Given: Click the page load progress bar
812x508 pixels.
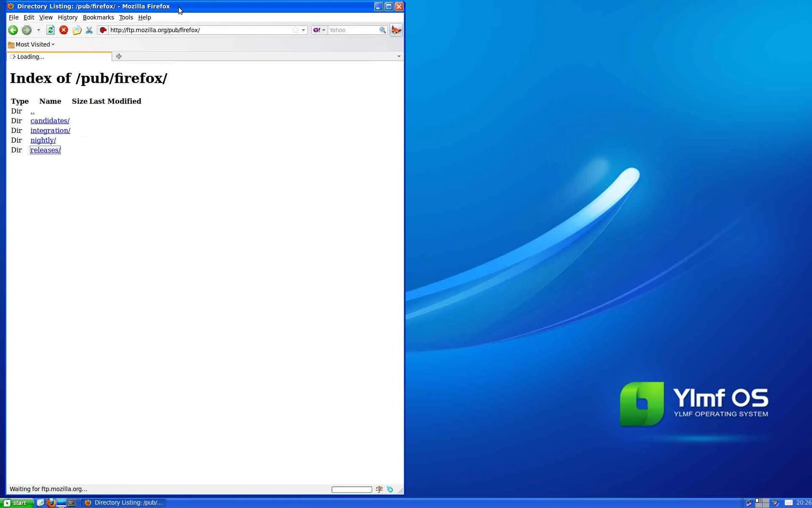Looking at the screenshot, I should [x=351, y=489].
